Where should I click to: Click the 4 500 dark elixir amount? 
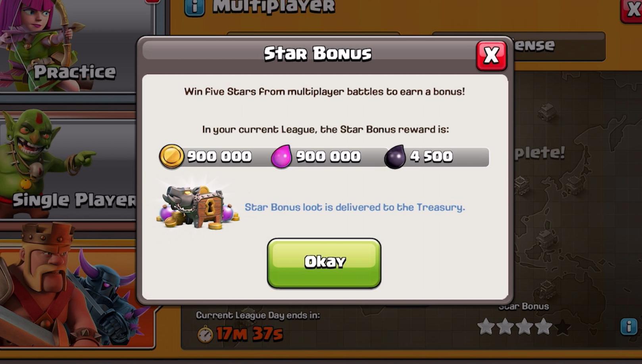click(431, 156)
